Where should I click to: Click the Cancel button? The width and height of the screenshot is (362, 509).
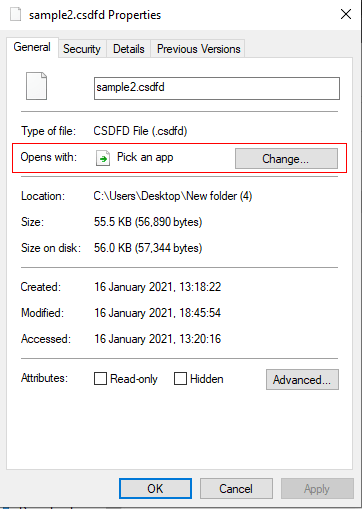(x=236, y=489)
